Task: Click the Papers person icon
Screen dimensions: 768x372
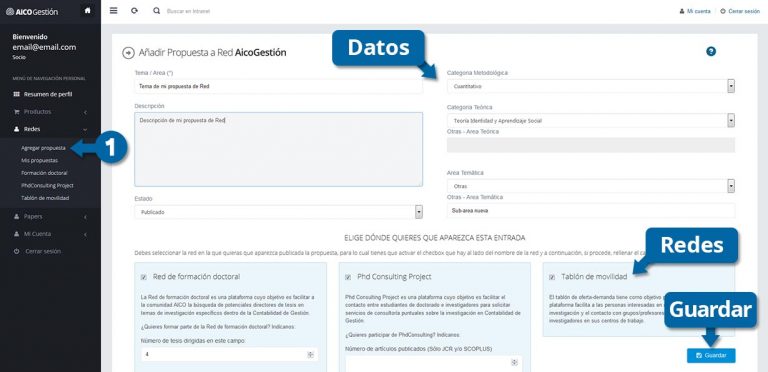Action: click(17, 216)
